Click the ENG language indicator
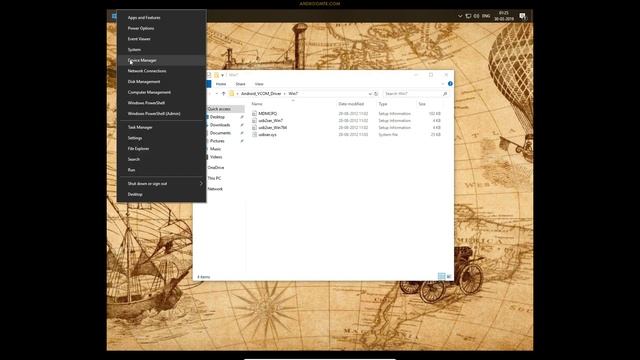 (486, 16)
